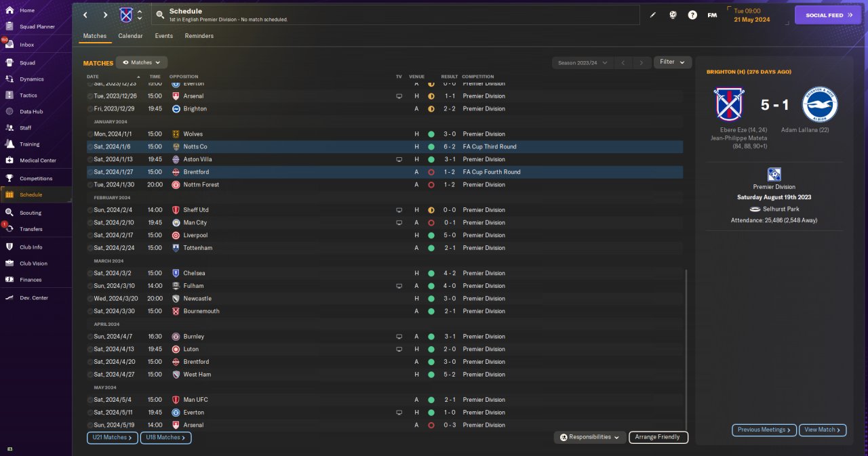Click the Nottm Forest opposition name
This screenshot has height=456, width=868.
click(x=201, y=185)
